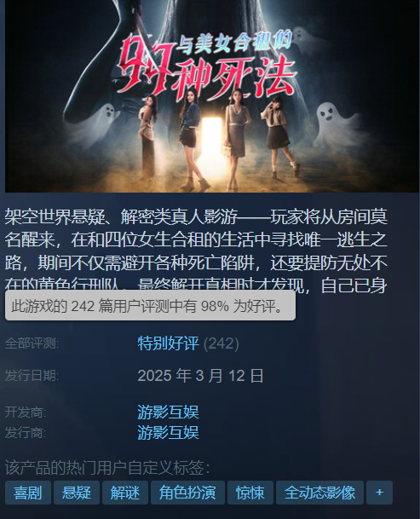420x519 pixels.
Task: Click the 98% 好评 review tooltip
Action: [150, 305]
